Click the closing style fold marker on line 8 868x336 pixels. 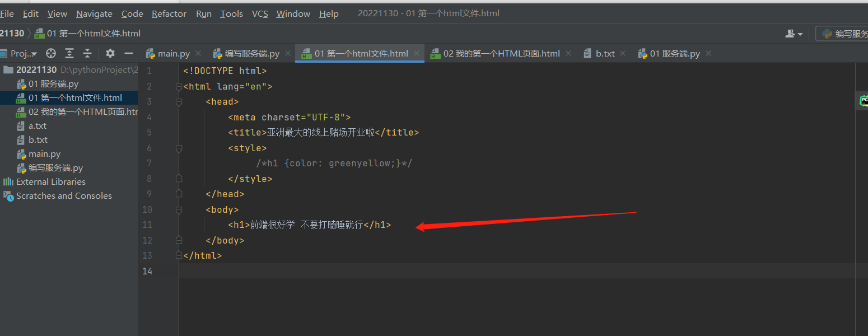179,178
